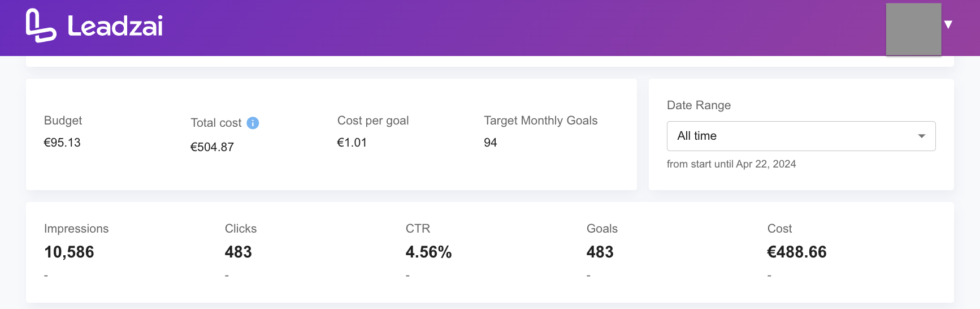980x309 pixels.
Task: Open the user profile avatar
Action: (913, 29)
